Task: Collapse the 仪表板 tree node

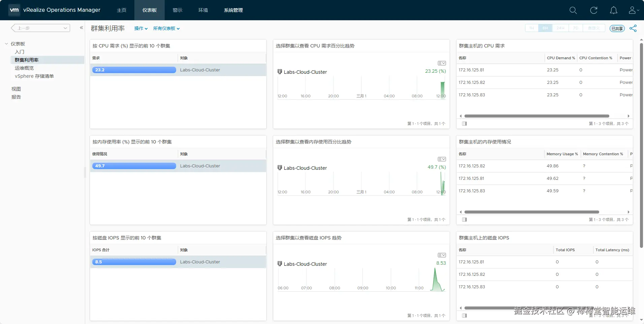Action: pyautogui.click(x=6, y=44)
